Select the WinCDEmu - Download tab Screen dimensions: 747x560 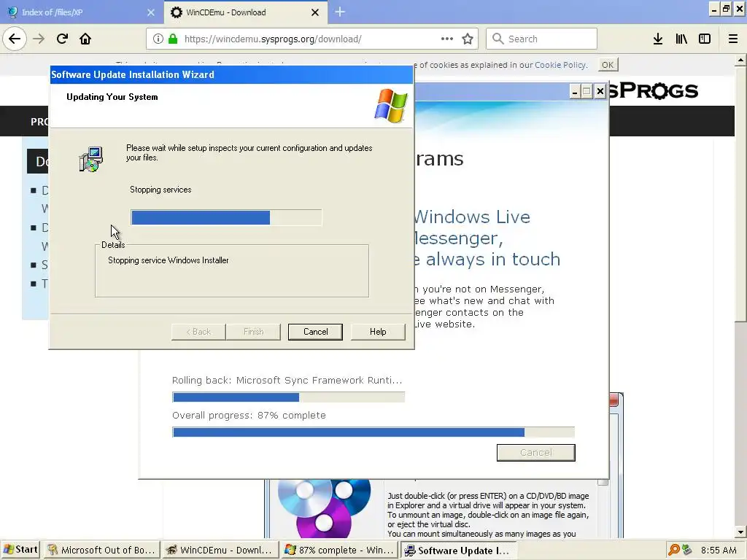245,12
